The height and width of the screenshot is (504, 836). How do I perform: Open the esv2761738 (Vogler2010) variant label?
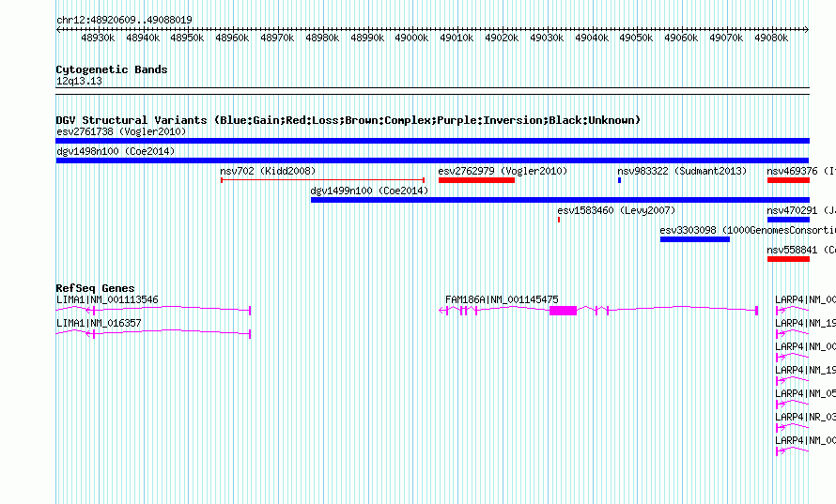pos(121,131)
